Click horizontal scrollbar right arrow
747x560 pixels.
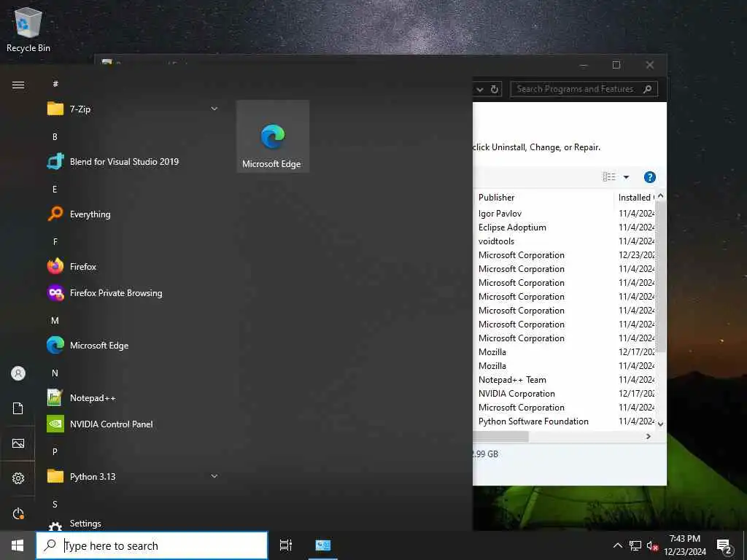[x=649, y=436]
